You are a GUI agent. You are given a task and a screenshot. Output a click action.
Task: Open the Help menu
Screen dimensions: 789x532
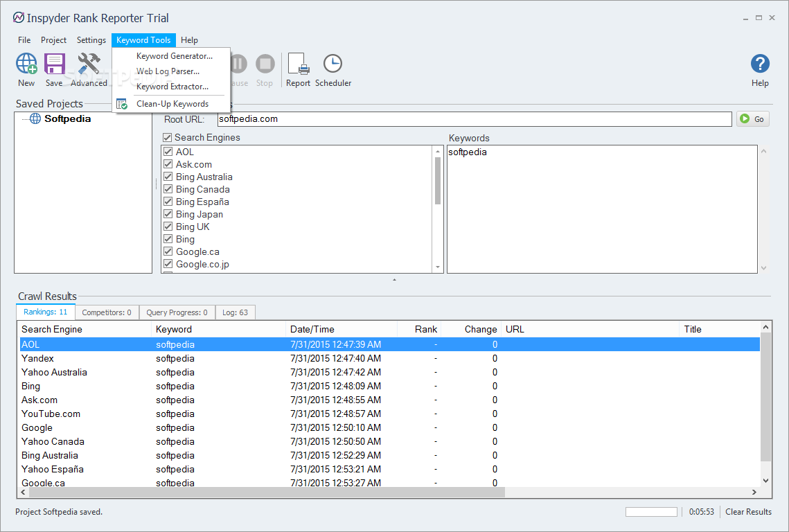(x=189, y=39)
